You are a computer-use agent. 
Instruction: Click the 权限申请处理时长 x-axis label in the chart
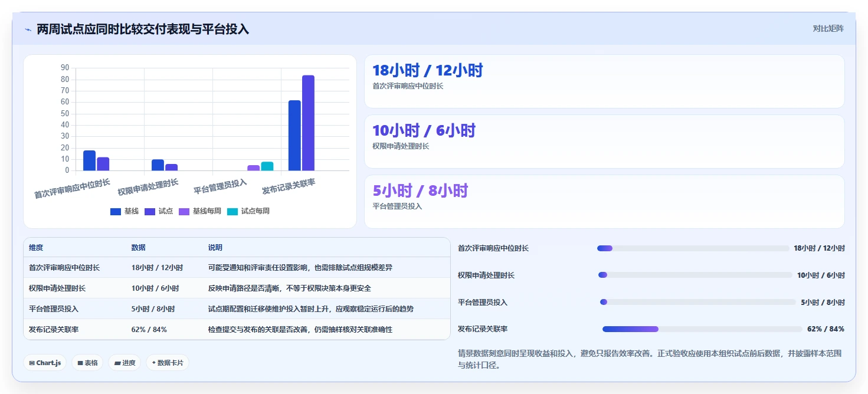pos(148,187)
